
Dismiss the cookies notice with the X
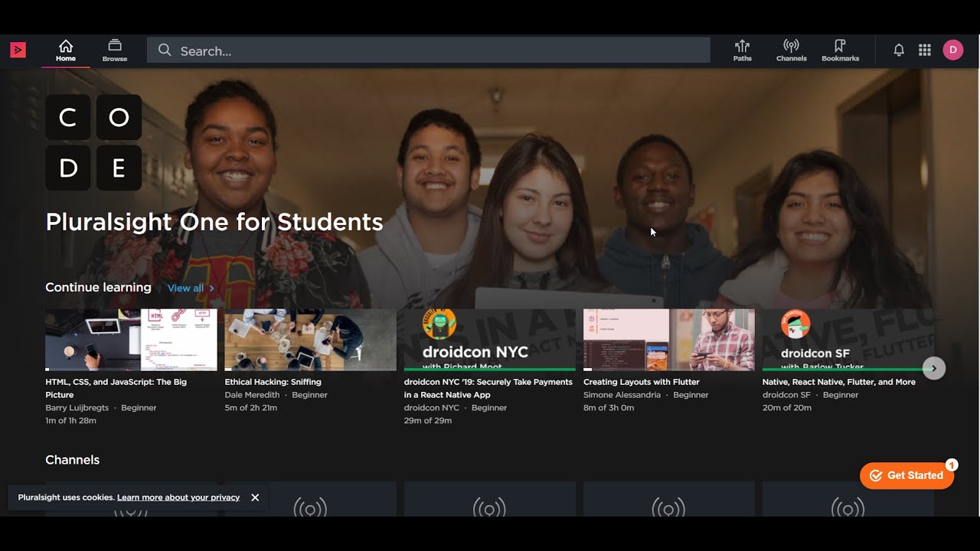click(x=255, y=497)
